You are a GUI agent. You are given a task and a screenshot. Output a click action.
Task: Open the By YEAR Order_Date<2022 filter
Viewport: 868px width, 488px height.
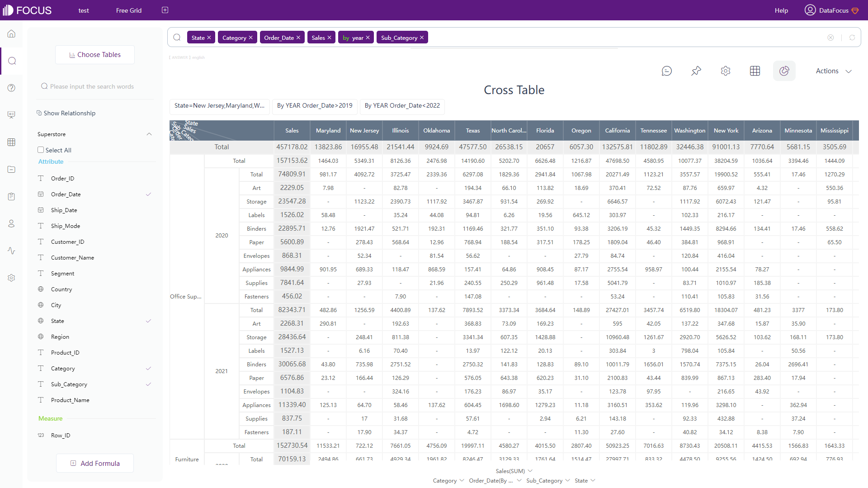[x=402, y=106]
